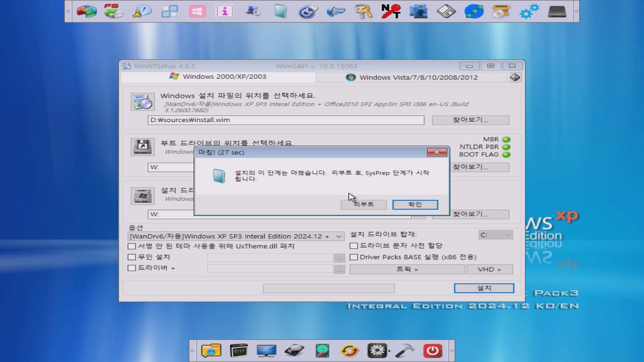This screenshot has width=644, height=362.
Task: Launch the blue gears icon in top dock
Action: coord(529,11)
